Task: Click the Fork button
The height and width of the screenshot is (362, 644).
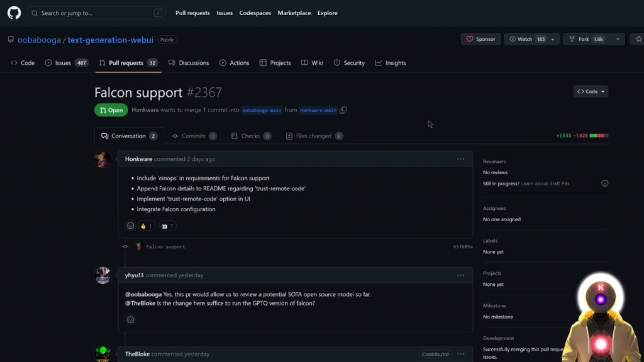Action: 587,39
